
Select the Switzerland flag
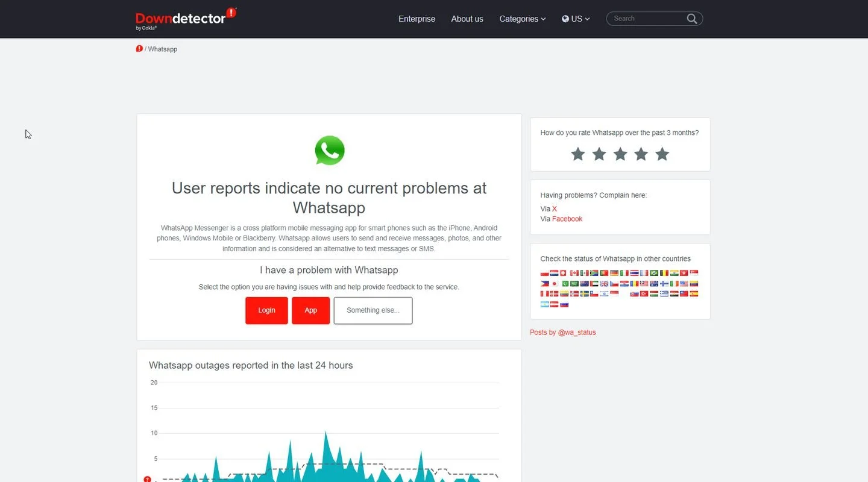pyautogui.click(x=563, y=273)
